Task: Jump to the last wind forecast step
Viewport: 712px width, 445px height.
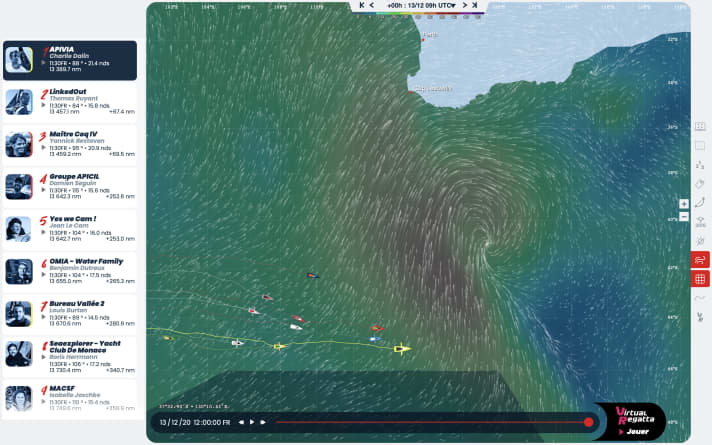Action: [x=475, y=5]
